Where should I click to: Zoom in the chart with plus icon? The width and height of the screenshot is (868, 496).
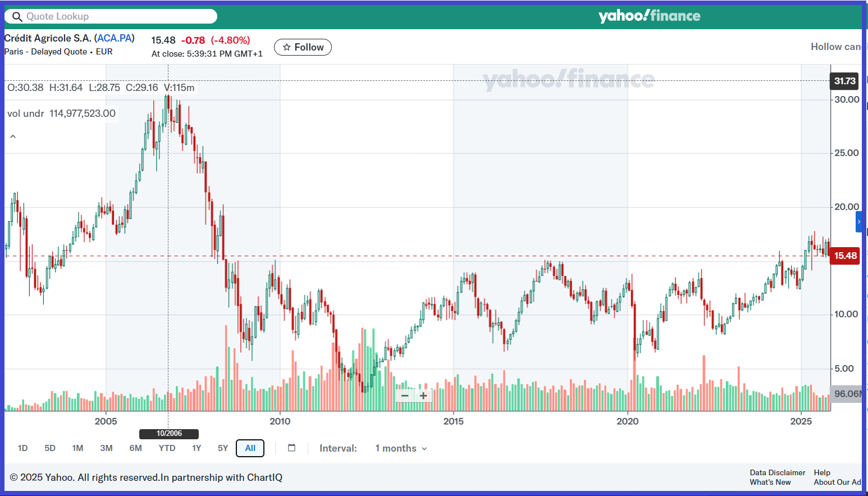pos(423,396)
